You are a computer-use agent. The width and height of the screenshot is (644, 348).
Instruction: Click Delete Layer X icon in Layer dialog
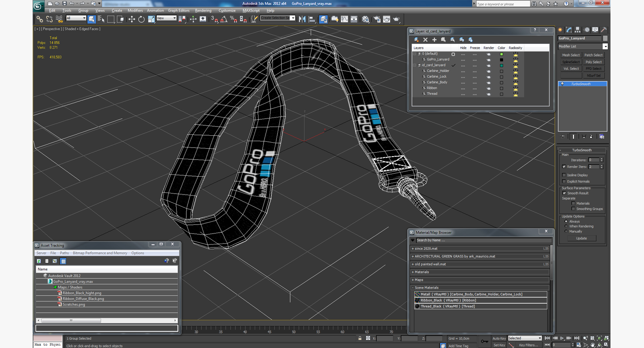(x=426, y=40)
